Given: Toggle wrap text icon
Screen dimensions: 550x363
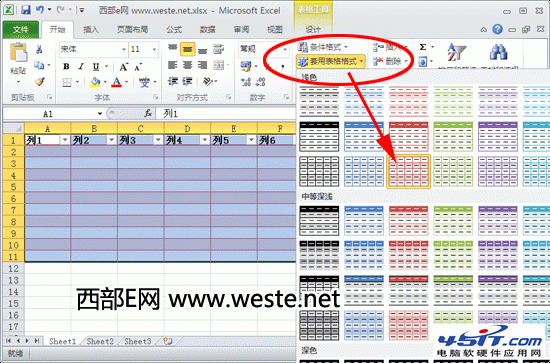Looking at the screenshot, I should [219, 49].
